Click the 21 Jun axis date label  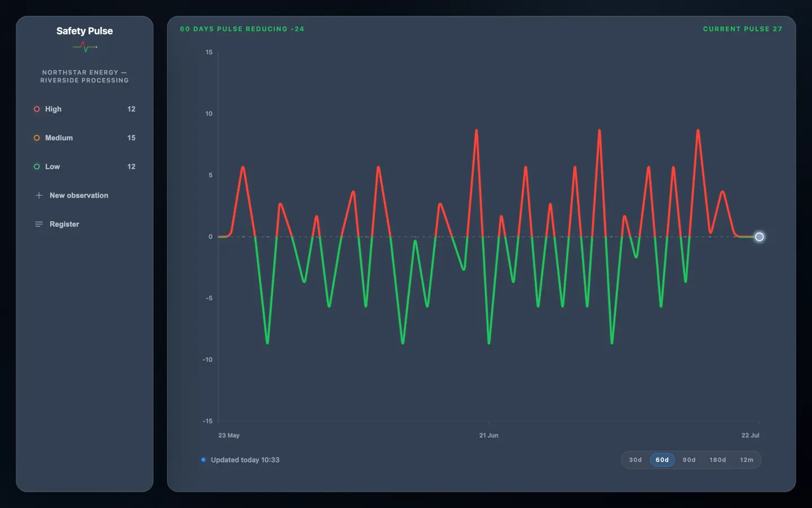coord(489,435)
